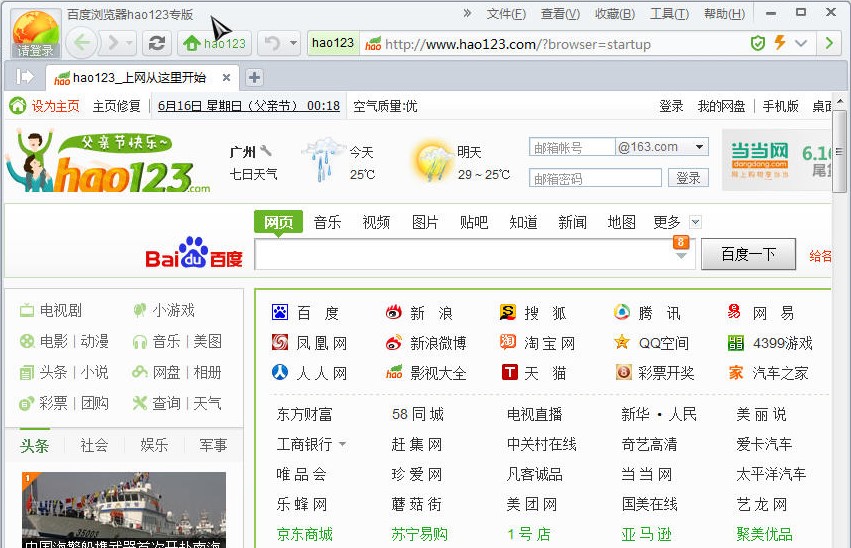This screenshot has height=548, width=851.
Task: Switch to the 社会 news tab
Action: tap(94, 445)
